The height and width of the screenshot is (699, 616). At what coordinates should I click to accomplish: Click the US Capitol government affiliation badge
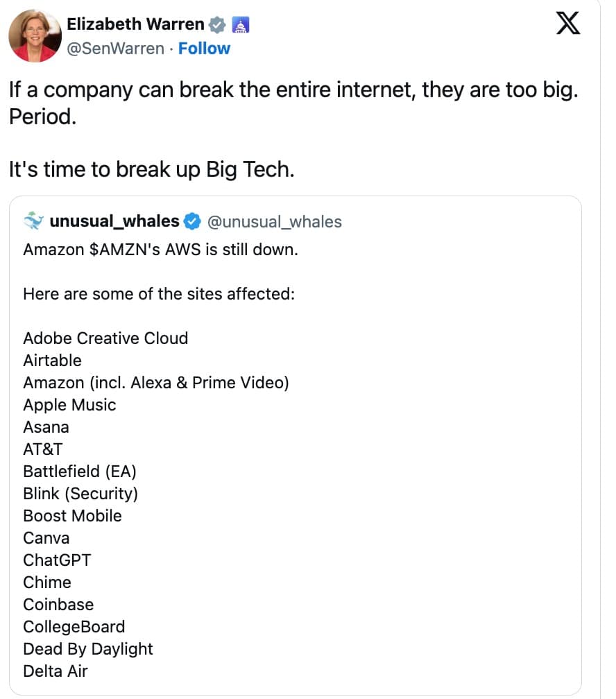point(241,23)
